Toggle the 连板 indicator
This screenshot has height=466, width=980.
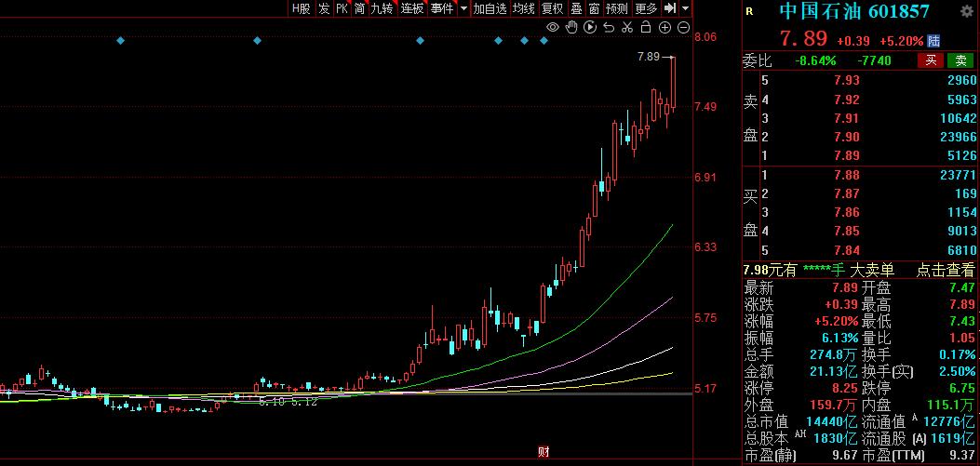point(412,8)
